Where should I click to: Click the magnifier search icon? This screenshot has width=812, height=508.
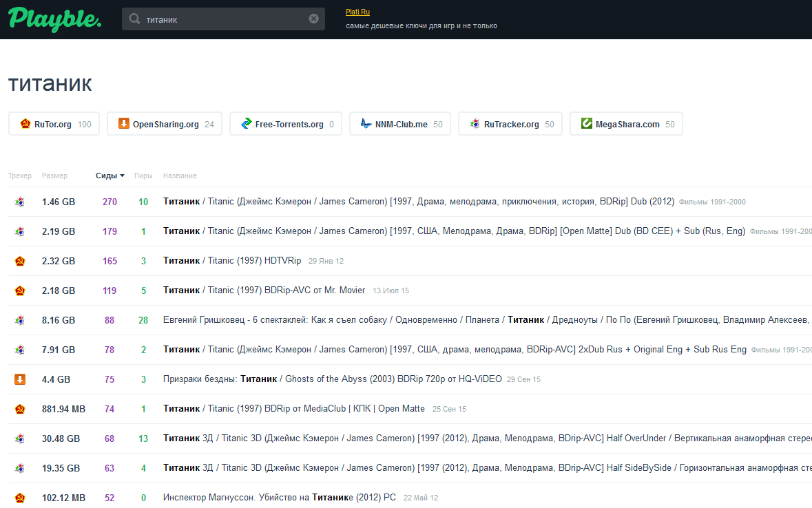click(134, 19)
